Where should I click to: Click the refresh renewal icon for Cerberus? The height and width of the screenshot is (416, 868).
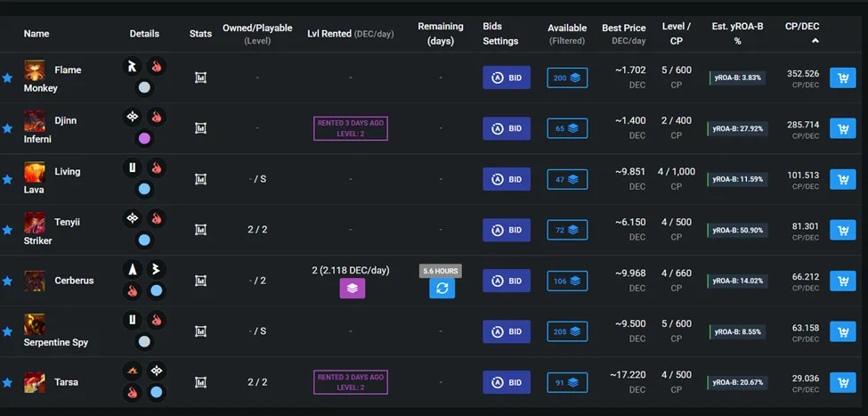(x=442, y=288)
